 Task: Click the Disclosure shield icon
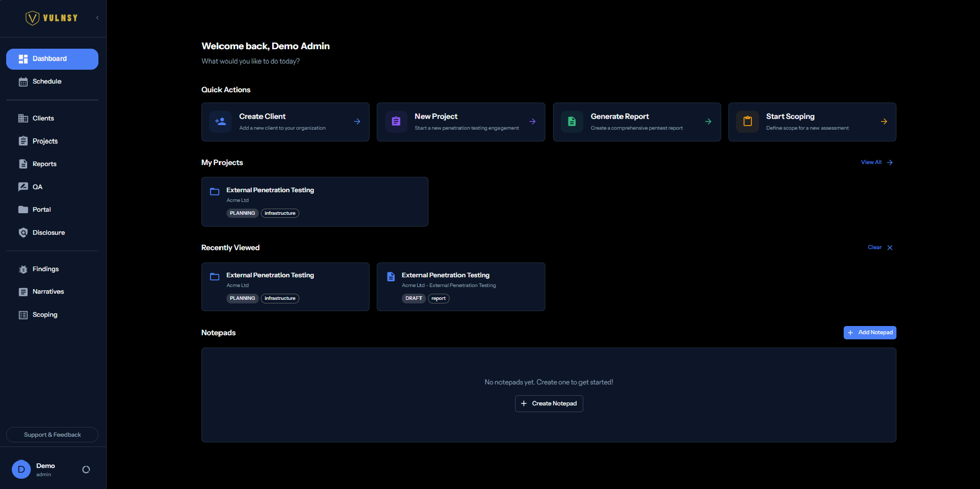tap(23, 233)
